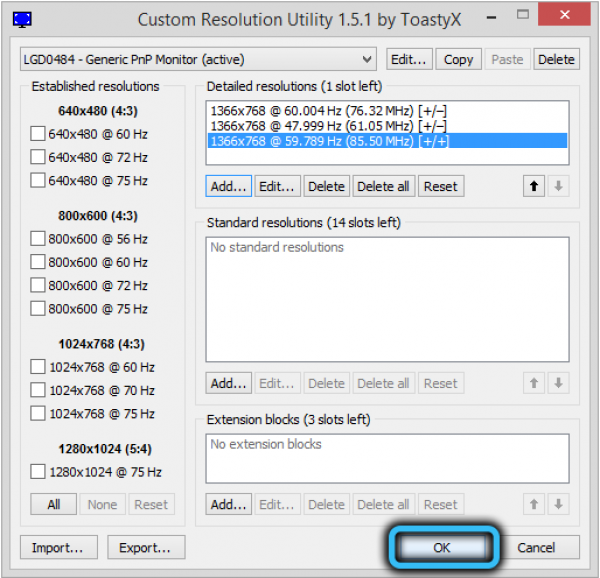The image size is (600, 578).
Task: Add a standard resolution
Action: 228,383
